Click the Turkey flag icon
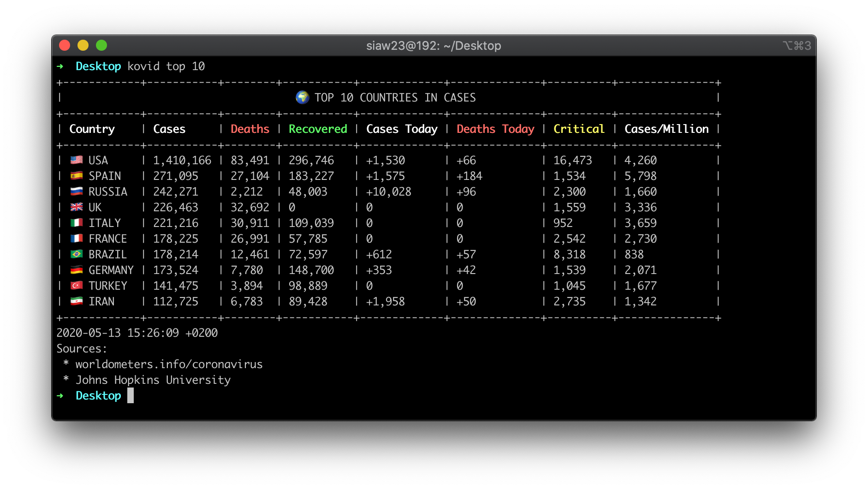 click(x=77, y=286)
